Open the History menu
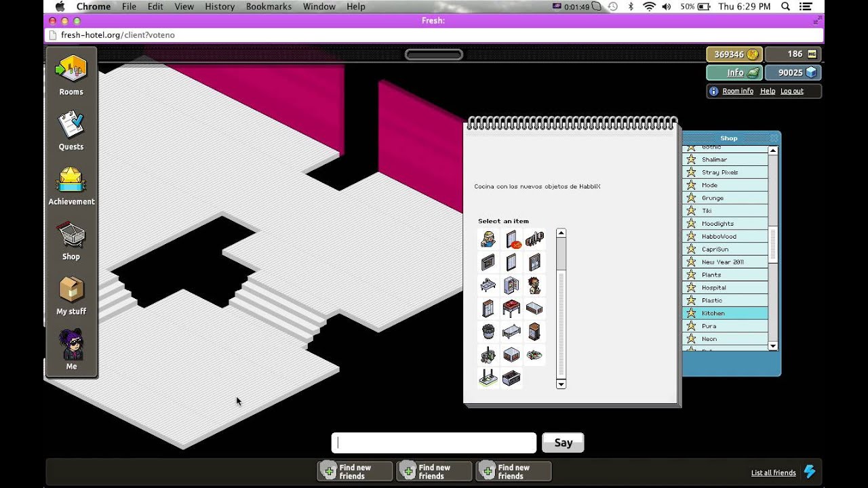This screenshot has width=868, height=488. [220, 6]
